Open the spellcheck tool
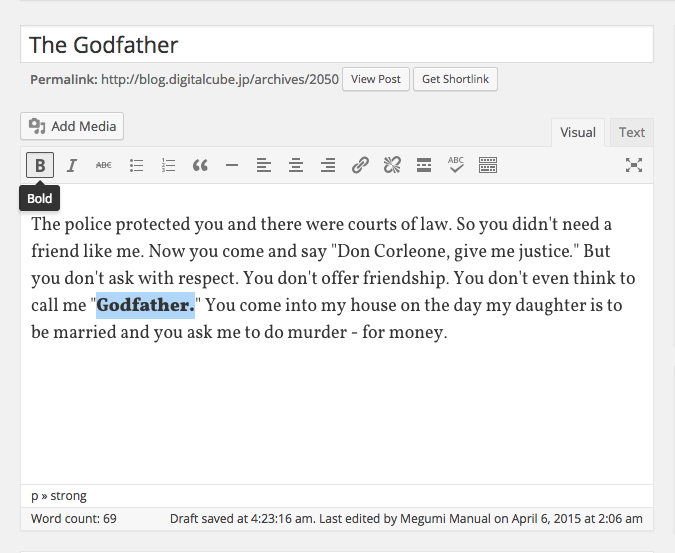 coord(456,166)
